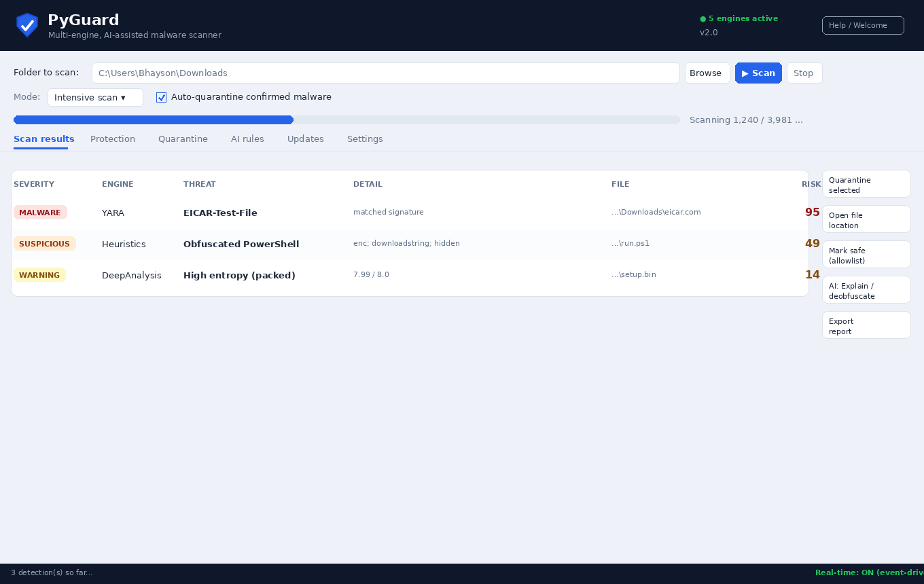Click the enc; downloadstring; hidden detail
This screenshot has width=924, height=584.
point(406,244)
